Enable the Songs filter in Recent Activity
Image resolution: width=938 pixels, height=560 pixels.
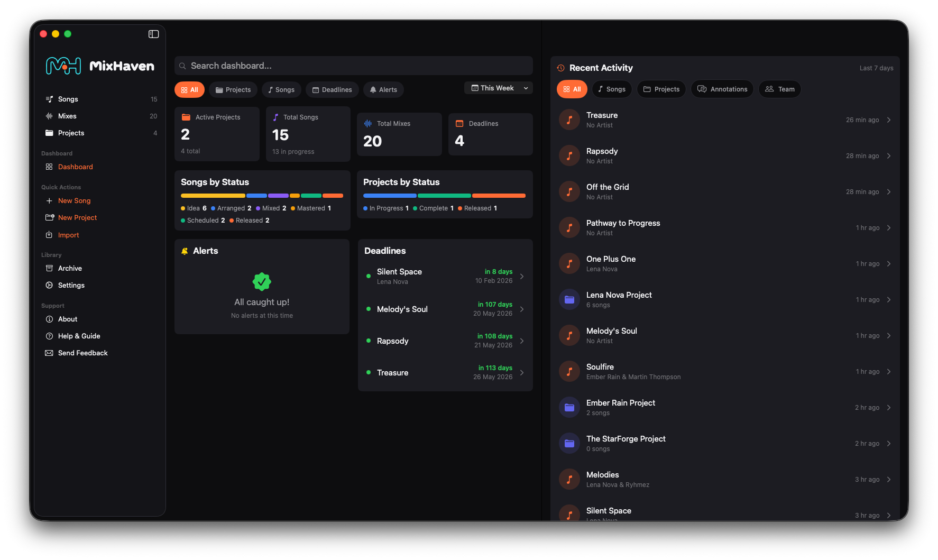[612, 89]
